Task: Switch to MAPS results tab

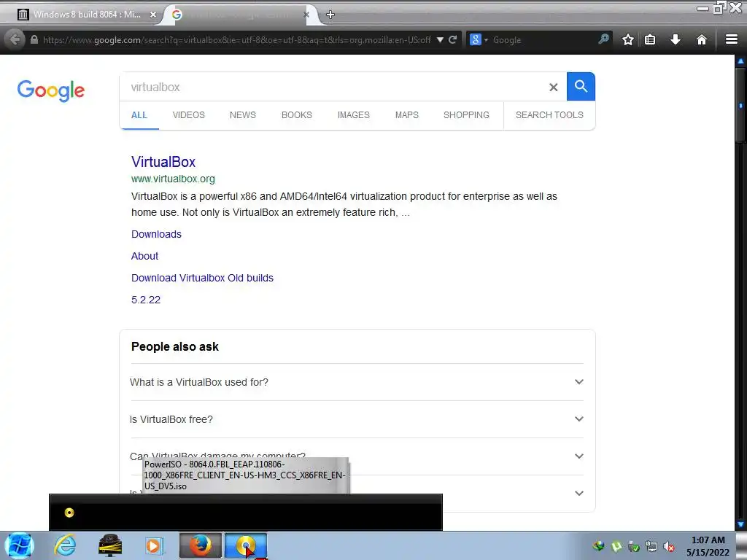Action: pos(407,115)
